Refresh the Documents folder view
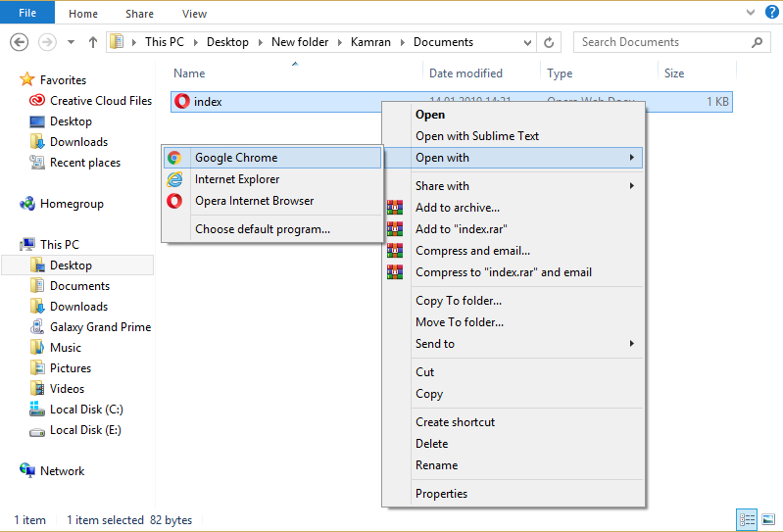This screenshot has height=532, width=783. 549,42
